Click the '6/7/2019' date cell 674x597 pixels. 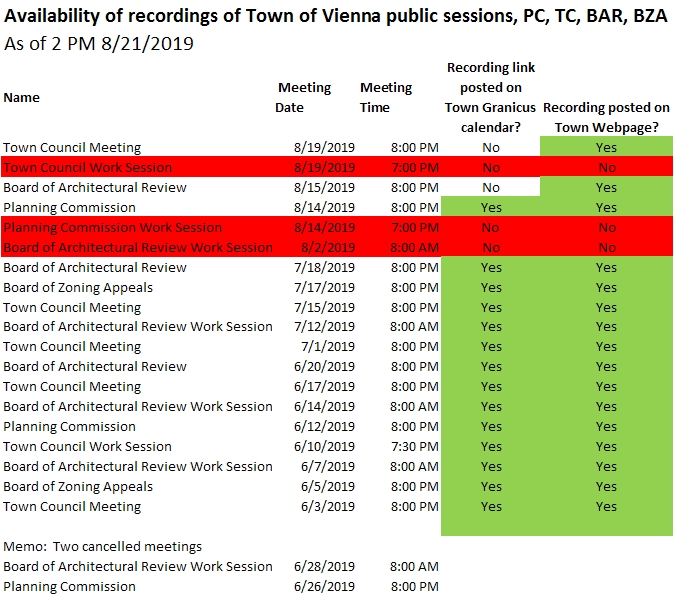[x=328, y=466]
